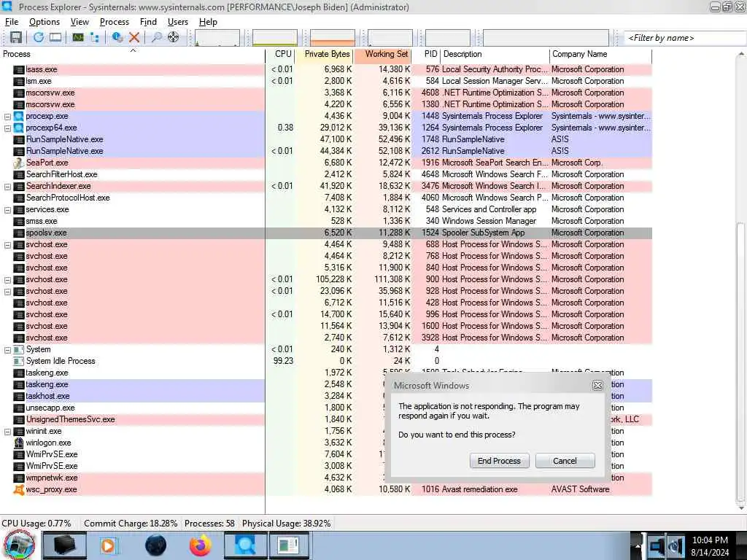Click the Save toolbar icon
This screenshot has width=747, height=560.
pos(16,37)
